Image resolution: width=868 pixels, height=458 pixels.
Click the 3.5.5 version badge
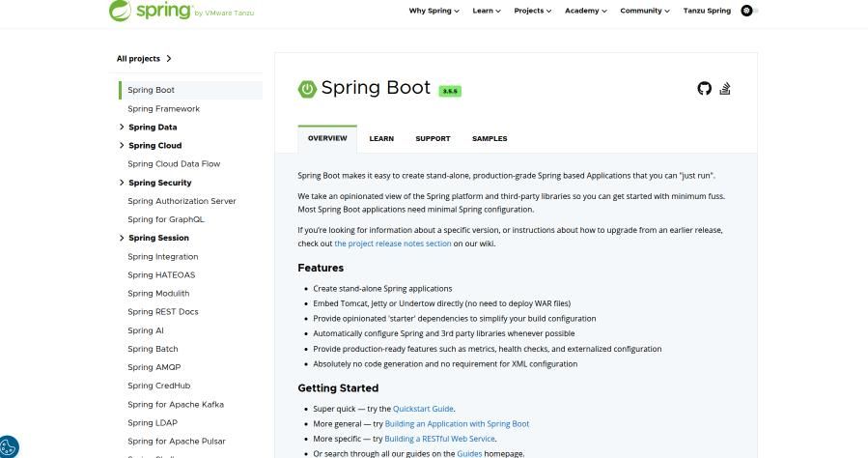click(x=450, y=91)
